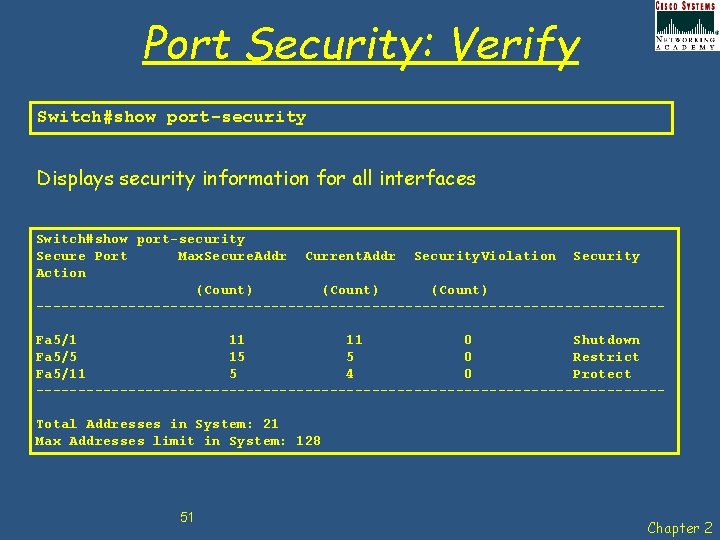Select the Secure Port column header
Viewport: 720px width, 540px height.
82,256
